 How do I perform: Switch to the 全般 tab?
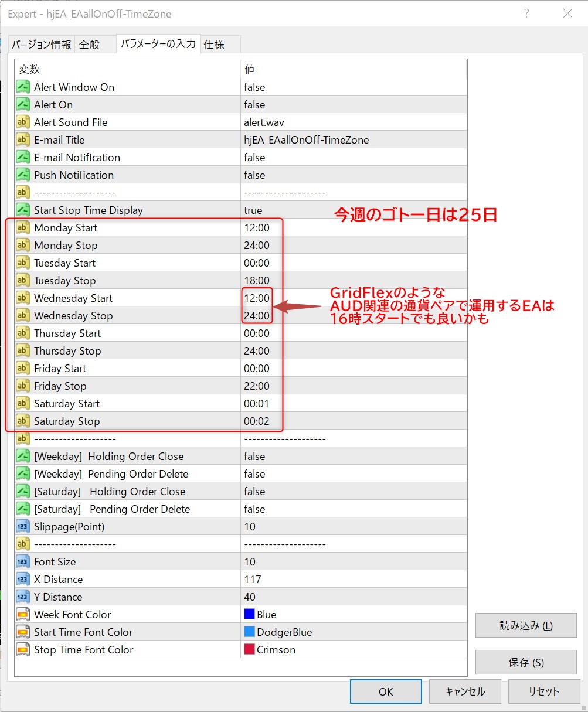90,45
